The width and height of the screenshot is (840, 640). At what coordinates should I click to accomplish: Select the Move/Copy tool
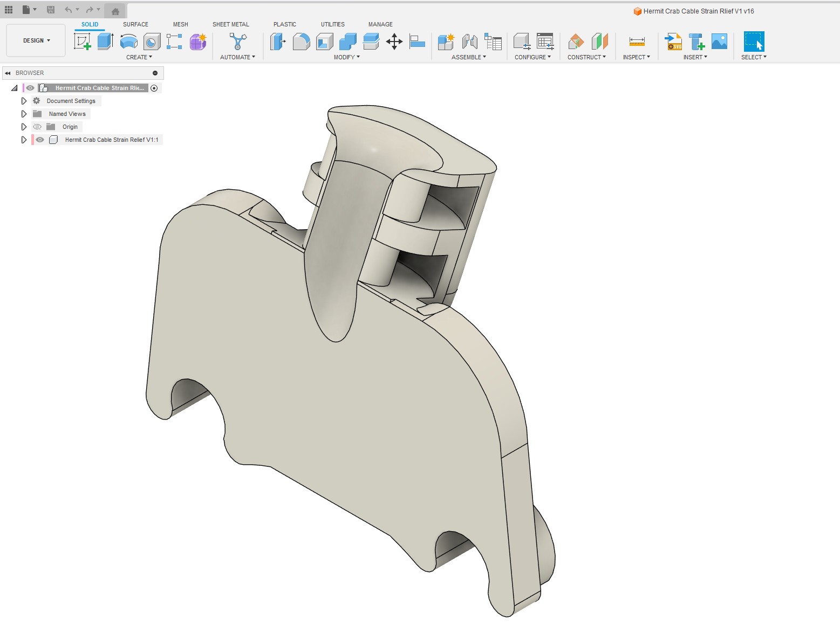coord(394,42)
